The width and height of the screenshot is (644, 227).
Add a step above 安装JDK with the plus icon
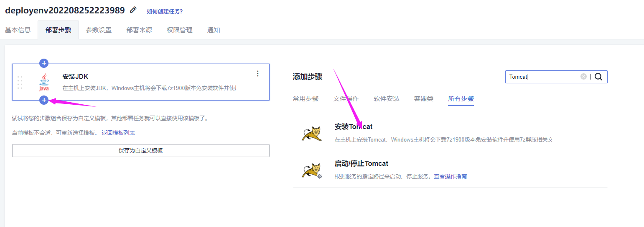pyautogui.click(x=44, y=63)
